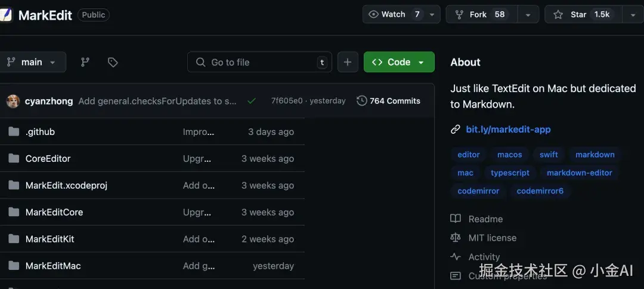Open the Readme link
This screenshot has height=289, width=644.
tap(485, 219)
